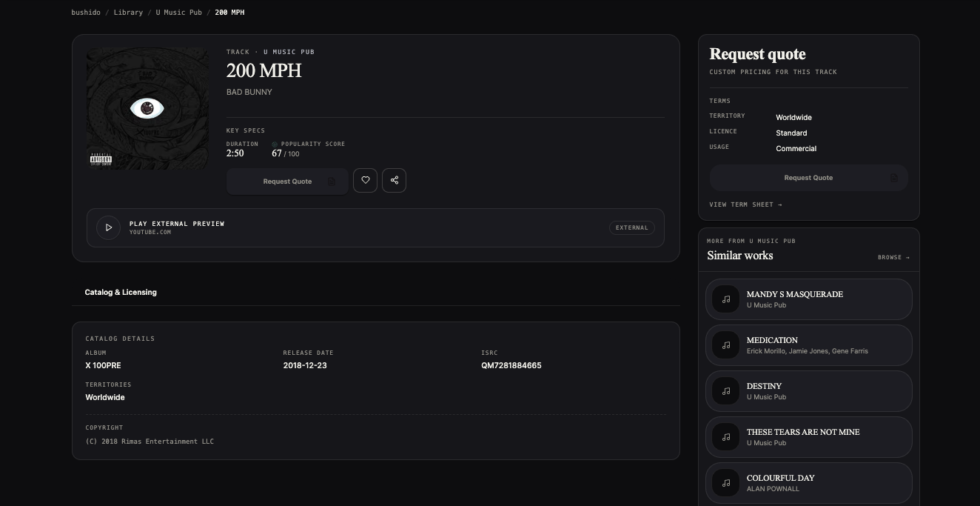This screenshot has height=506, width=980.
Task: Click the 200 MPH track title heading
Action: pos(264,70)
